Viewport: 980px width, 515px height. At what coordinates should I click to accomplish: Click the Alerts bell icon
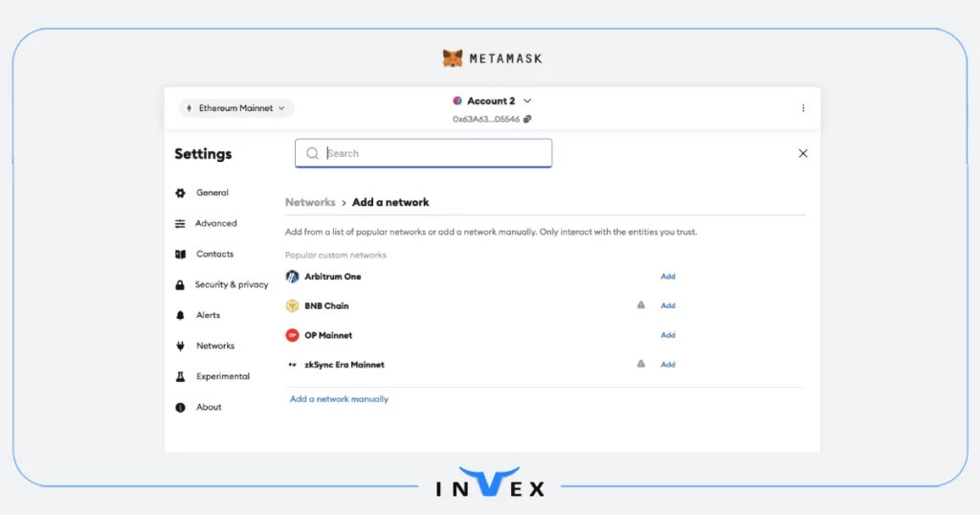tap(180, 316)
